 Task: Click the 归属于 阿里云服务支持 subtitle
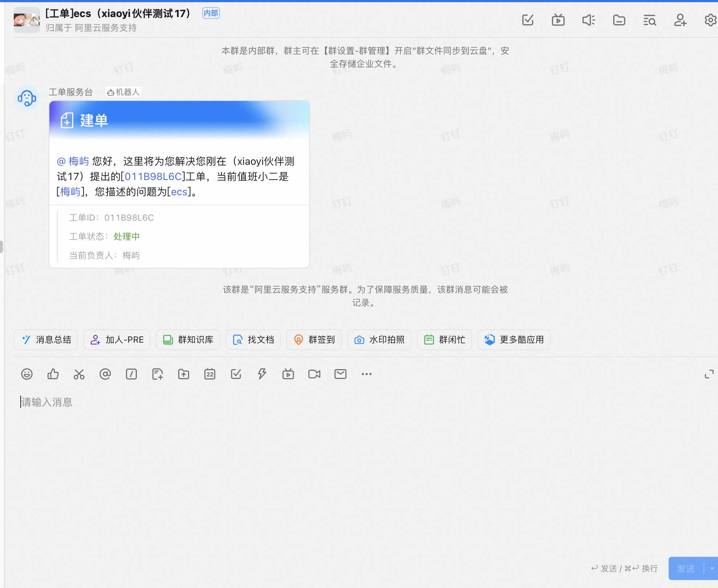click(91, 28)
